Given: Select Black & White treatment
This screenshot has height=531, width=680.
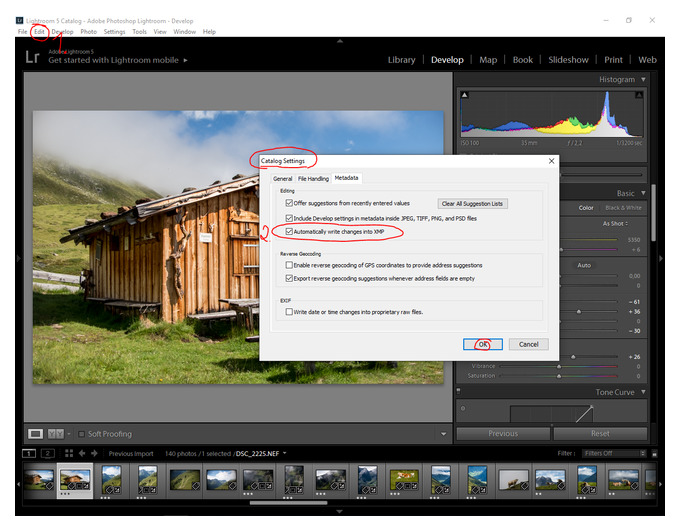Looking at the screenshot, I should point(623,208).
